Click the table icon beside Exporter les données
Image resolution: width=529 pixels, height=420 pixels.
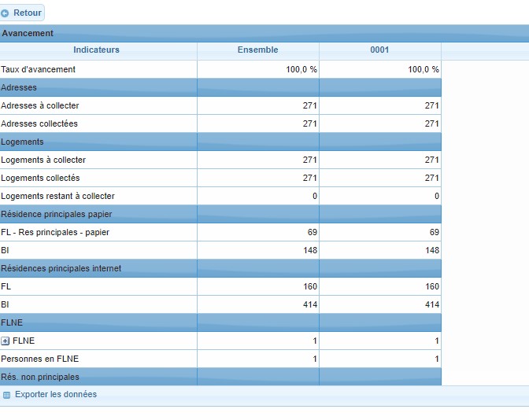tap(6, 395)
